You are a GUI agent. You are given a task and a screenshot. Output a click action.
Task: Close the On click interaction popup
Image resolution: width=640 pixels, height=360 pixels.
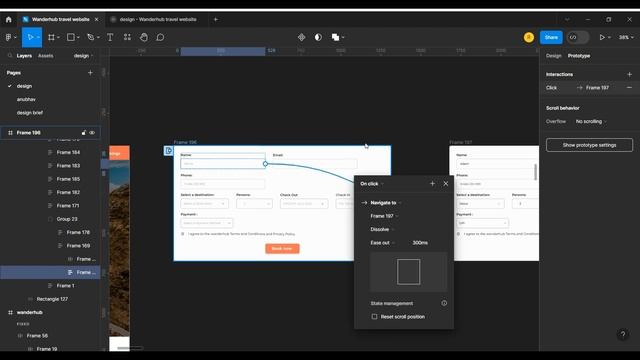(446, 184)
